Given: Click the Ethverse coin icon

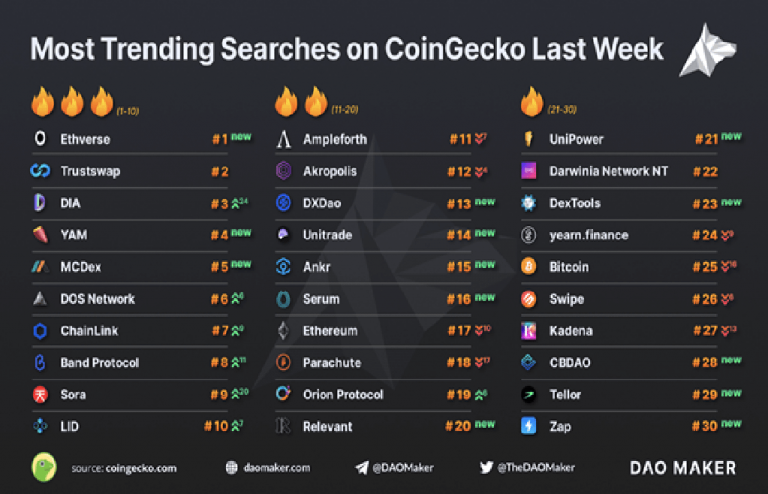Looking at the screenshot, I should pos(40,139).
